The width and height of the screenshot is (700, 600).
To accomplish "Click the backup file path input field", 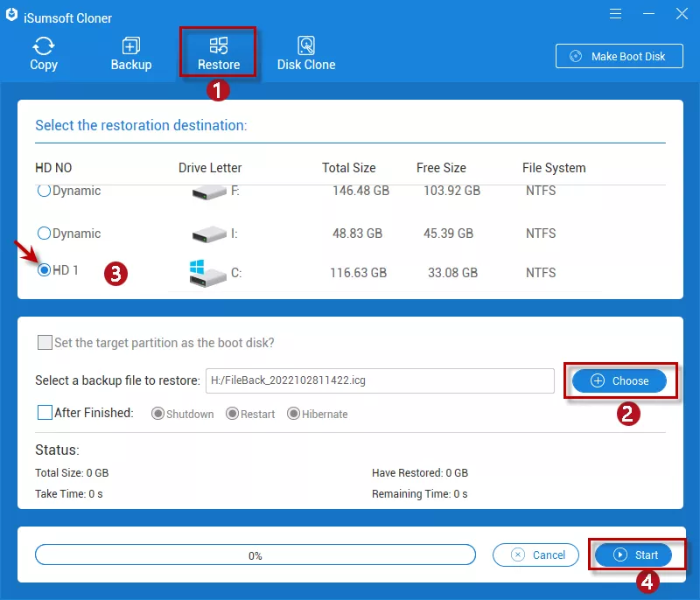I will point(379,380).
